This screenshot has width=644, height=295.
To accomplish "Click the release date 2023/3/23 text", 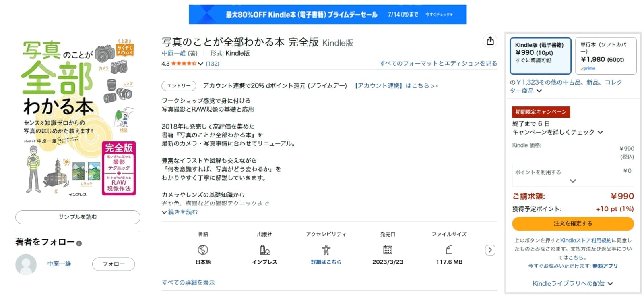I will coord(388,262).
